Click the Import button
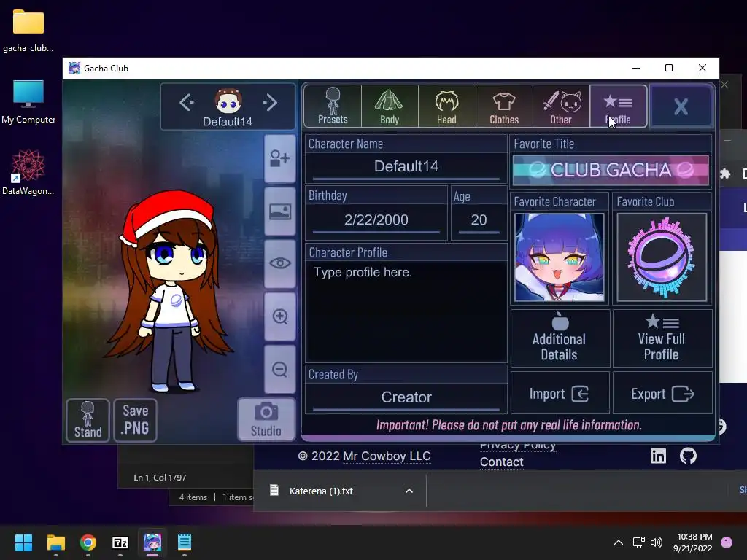This screenshot has height=560, width=747. click(x=560, y=393)
